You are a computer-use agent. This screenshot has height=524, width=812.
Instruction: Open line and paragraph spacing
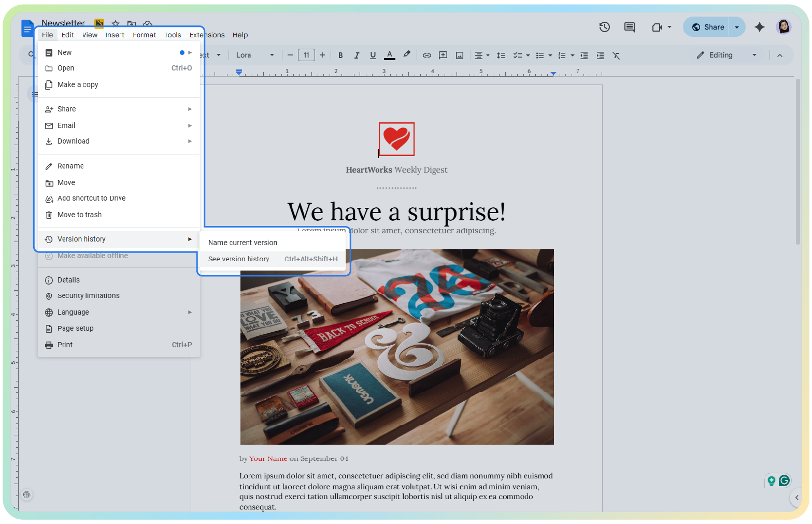(501, 55)
